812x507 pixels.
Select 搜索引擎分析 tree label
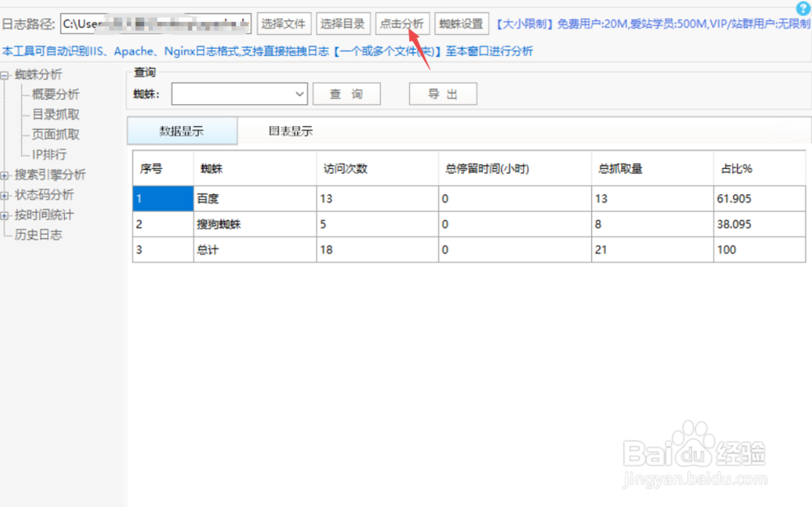(x=50, y=175)
